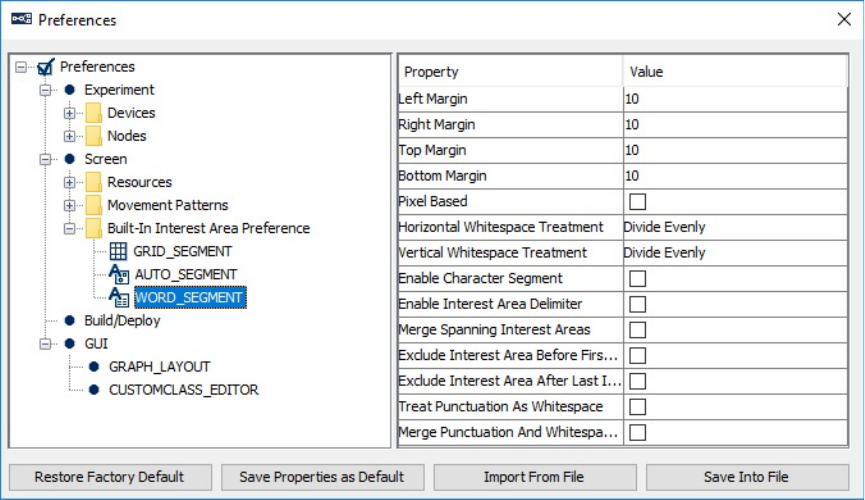
Task: Enable Treat Punctuation As Whitespace
Action: (x=637, y=407)
